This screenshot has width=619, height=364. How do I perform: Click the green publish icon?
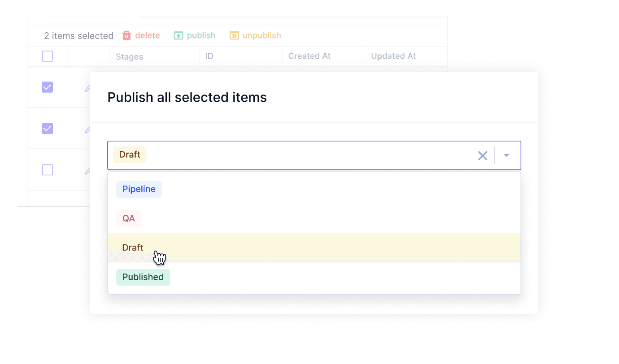click(179, 35)
